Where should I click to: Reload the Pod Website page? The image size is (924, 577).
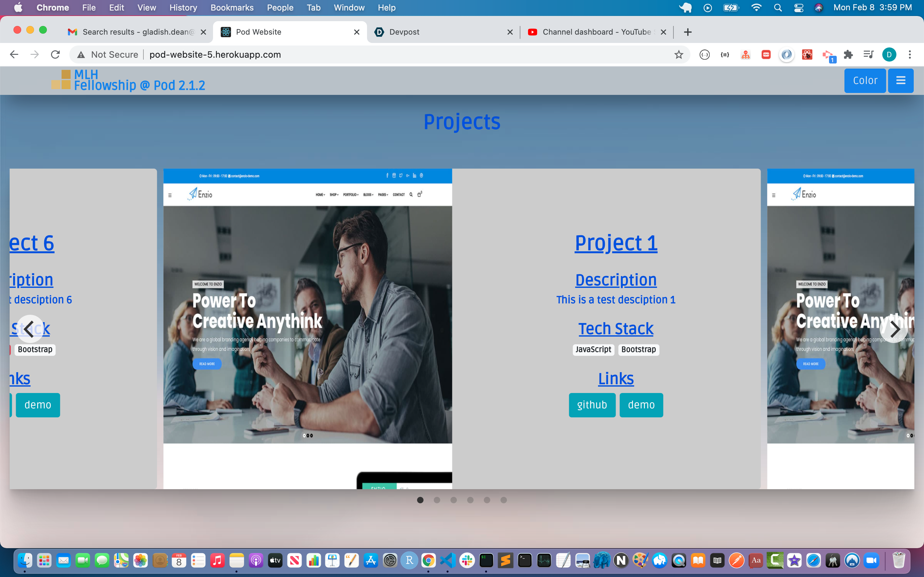[x=56, y=54]
